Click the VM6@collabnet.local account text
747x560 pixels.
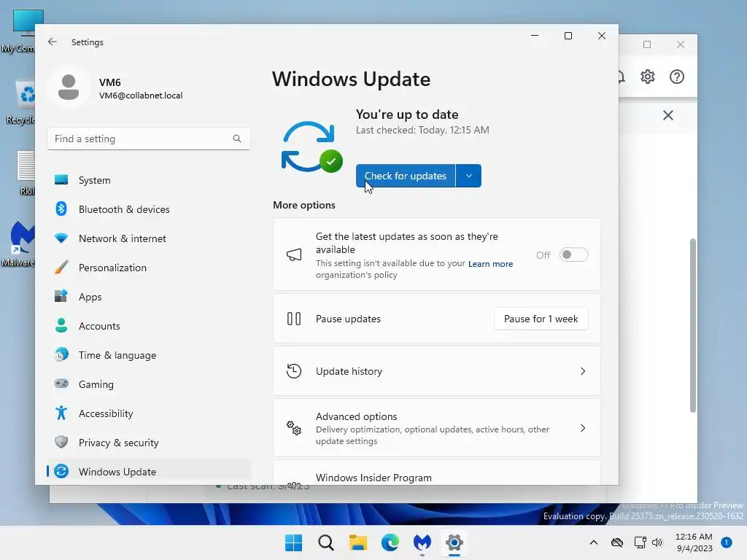pos(141,96)
